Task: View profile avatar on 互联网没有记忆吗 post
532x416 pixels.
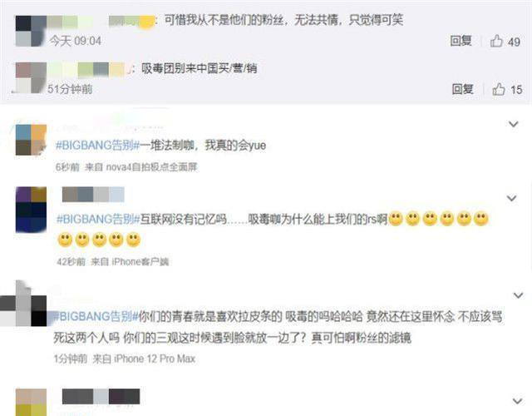Action: pos(31,210)
